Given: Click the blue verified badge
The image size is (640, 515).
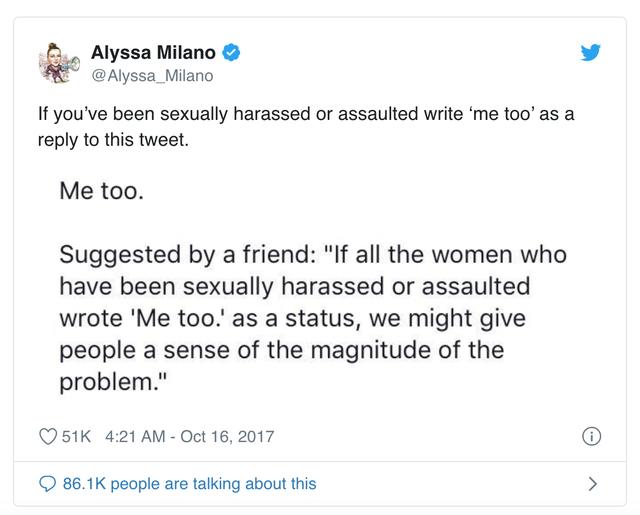Looking at the screenshot, I should (231, 53).
